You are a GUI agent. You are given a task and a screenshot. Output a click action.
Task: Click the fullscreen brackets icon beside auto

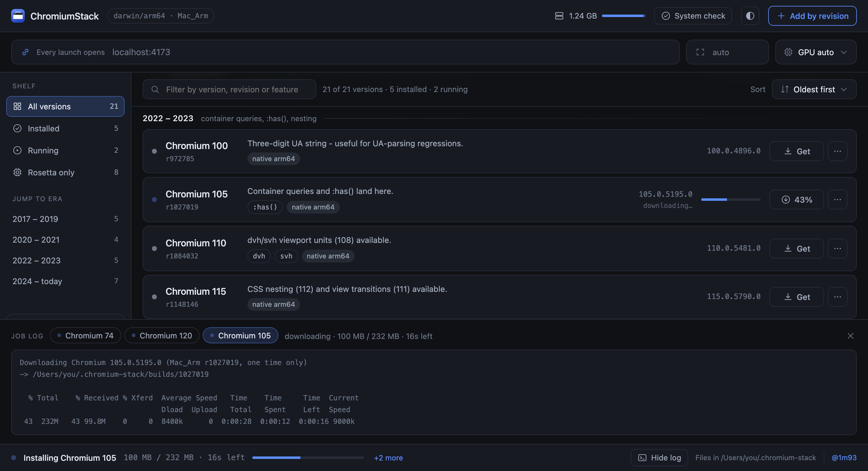coord(700,52)
